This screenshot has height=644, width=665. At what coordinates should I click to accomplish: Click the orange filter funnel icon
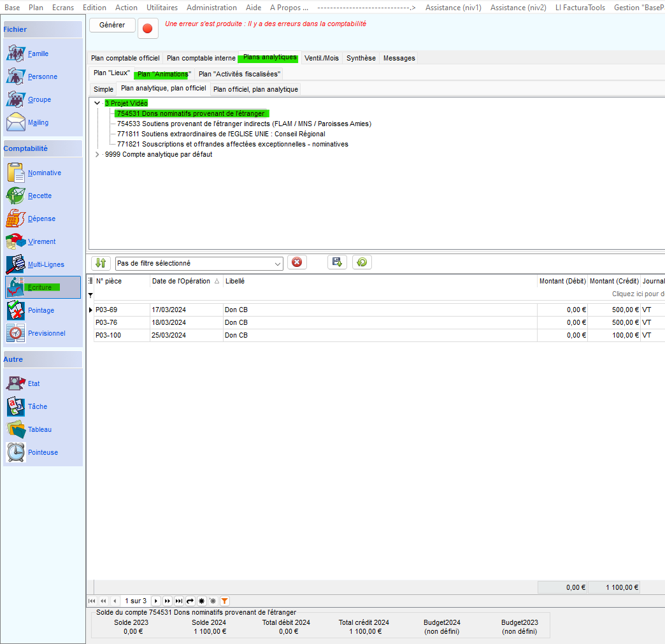click(x=224, y=601)
